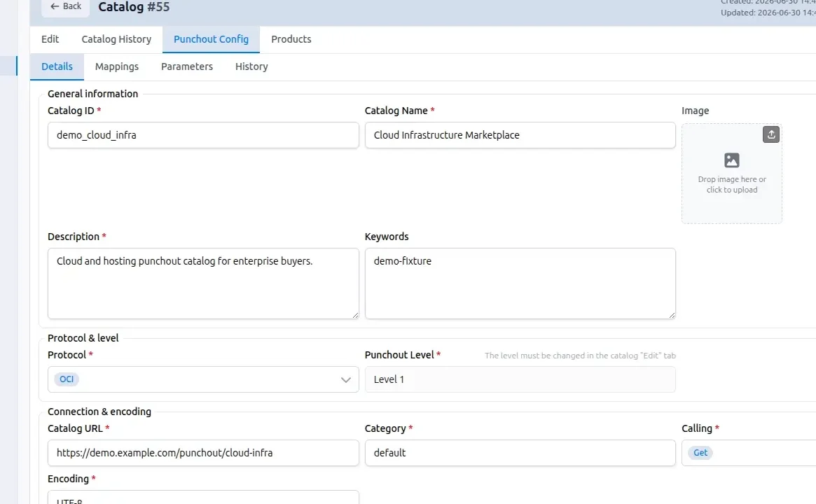This screenshot has width=816, height=504.
Task: Focus the Catalog ID input field
Action: 204,135
